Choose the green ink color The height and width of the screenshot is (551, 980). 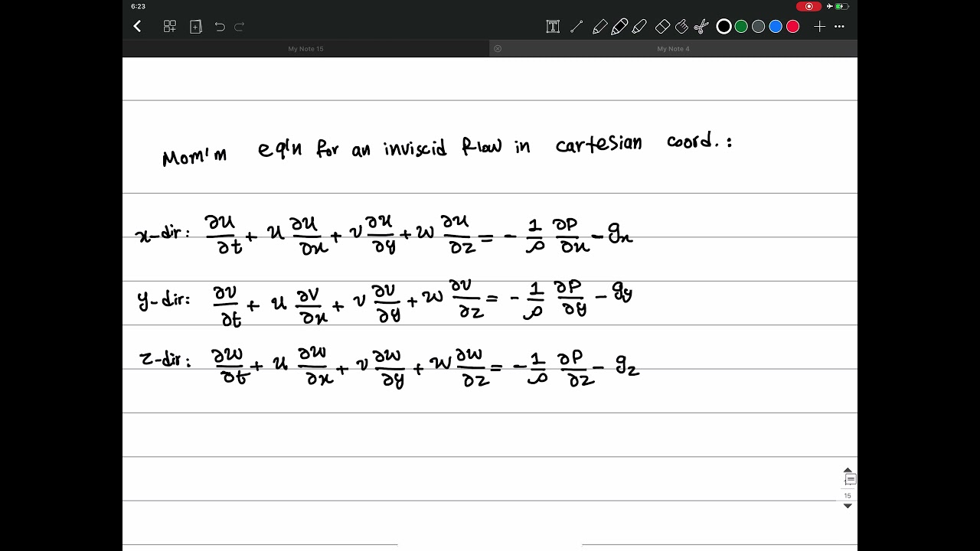[741, 27]
